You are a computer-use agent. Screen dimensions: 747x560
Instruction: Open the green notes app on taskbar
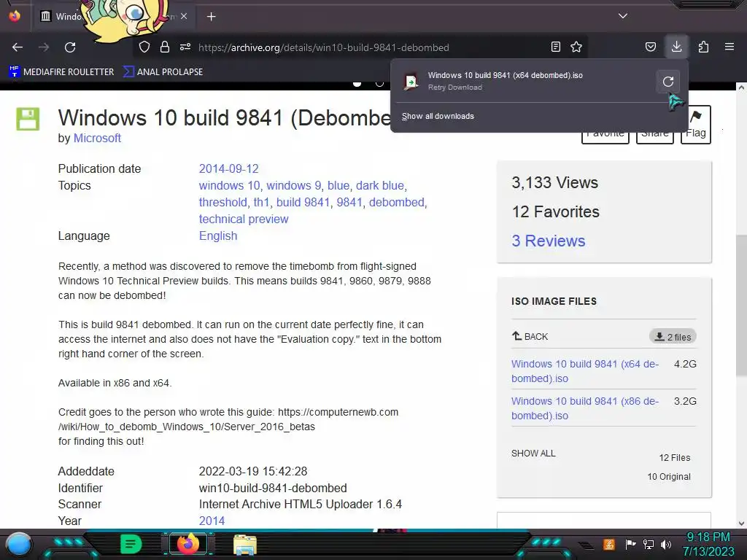(131, 544)
